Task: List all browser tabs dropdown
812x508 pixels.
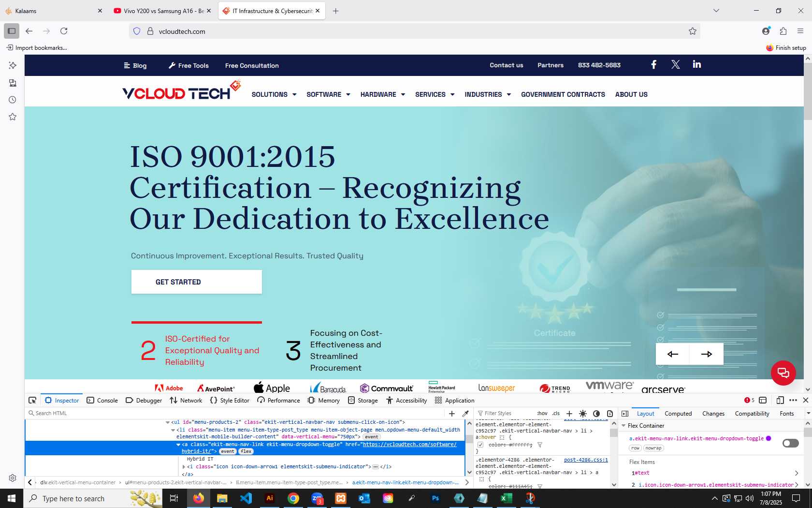Action: (716, 11)
